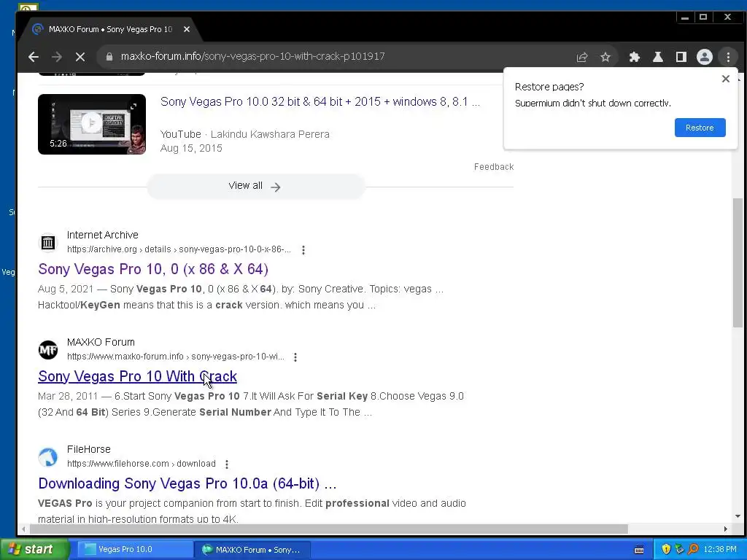Open more options for Internet Archive result
This screenshot has height=560, width=747.
pyautogui.click(x=303, y=250)
